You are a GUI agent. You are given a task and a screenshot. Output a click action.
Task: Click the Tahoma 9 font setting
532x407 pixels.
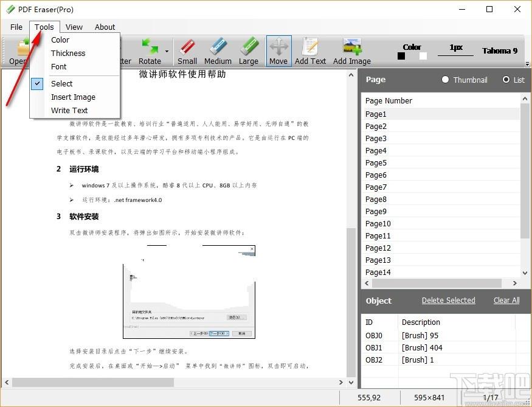pyautogui.click(x=500, y=50)
